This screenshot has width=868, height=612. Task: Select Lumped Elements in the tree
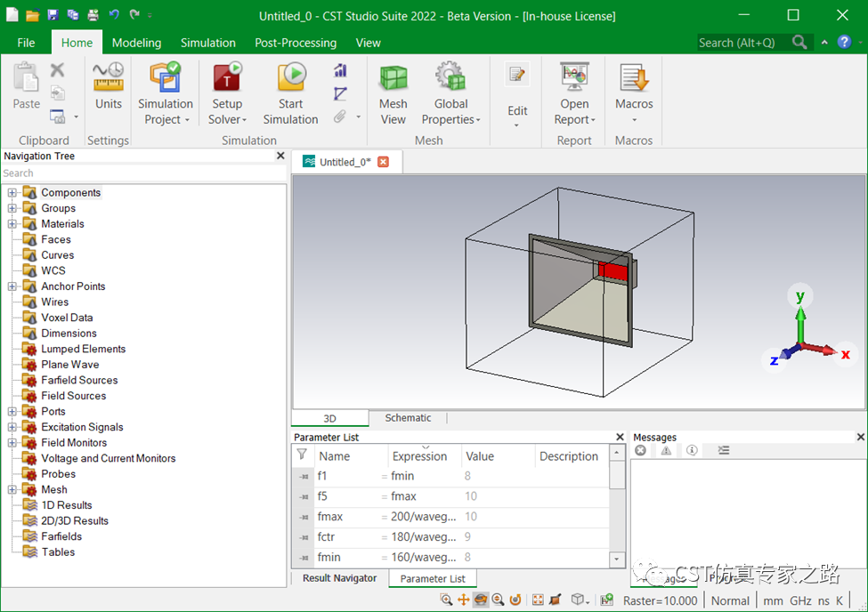click(84, 350)
